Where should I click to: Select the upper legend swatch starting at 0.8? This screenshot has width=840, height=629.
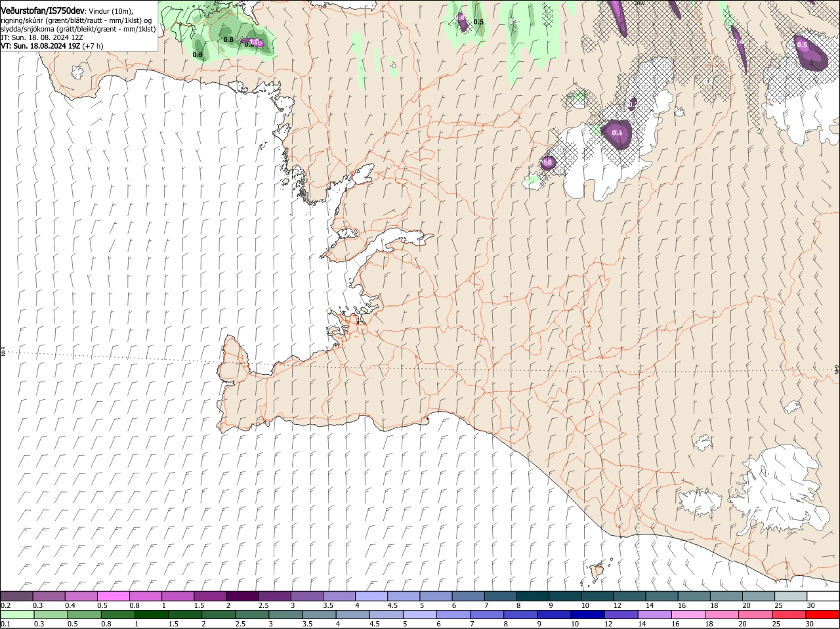coord(145,596)
